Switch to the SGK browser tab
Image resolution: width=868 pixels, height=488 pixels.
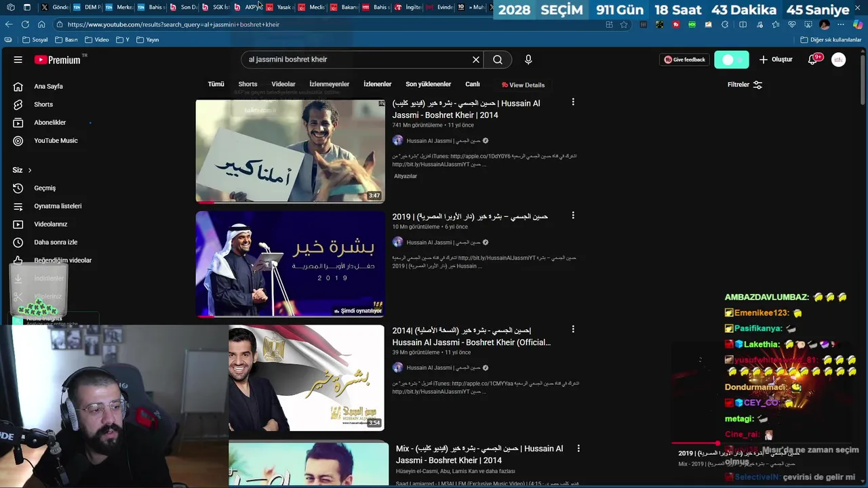[216, 7]
